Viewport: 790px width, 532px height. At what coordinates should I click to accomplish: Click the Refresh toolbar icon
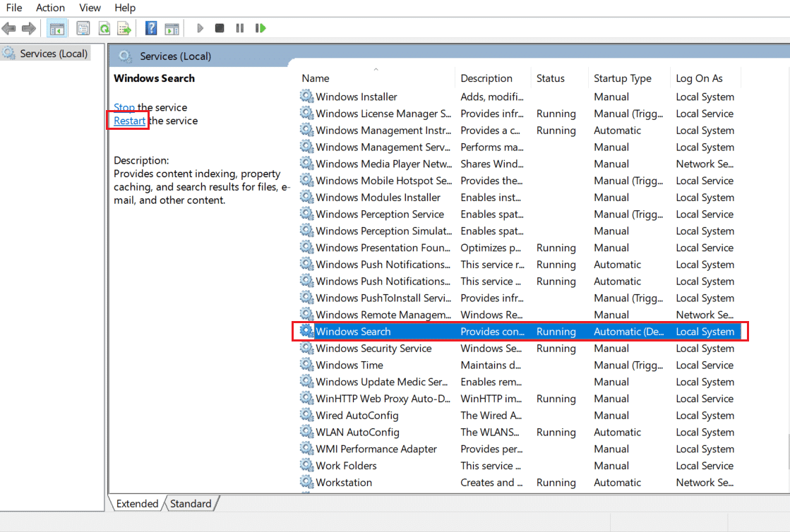pyautogui.click(x=104, y=28)
